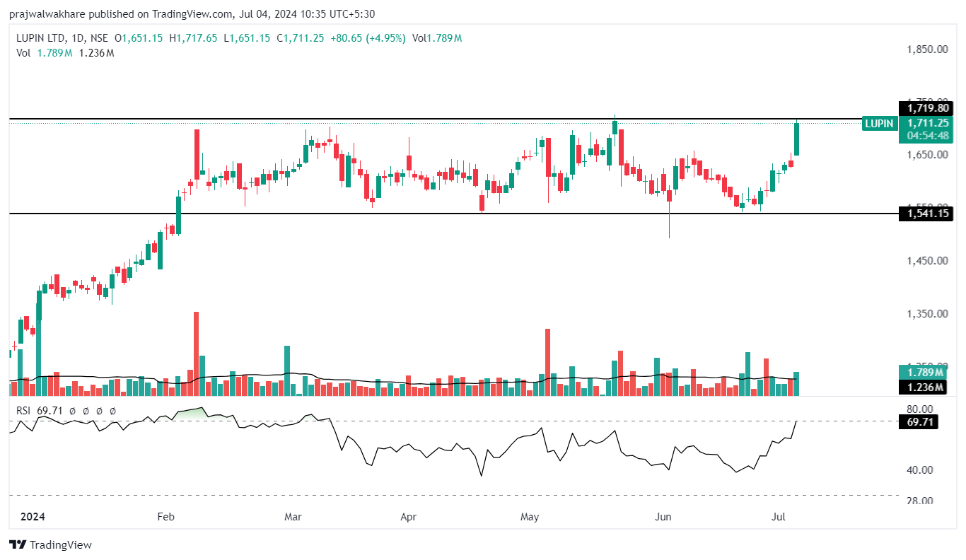The image size is (966, 560).
Task: Click the 2024 year label on time axis
Action: coord(33,517)
